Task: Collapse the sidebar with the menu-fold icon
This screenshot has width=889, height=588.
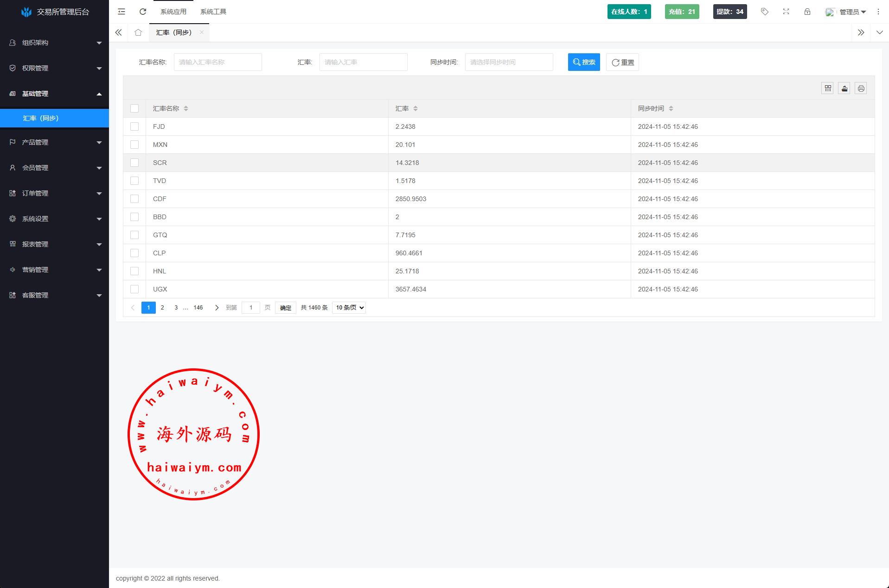Action: [x=122, y=12]
